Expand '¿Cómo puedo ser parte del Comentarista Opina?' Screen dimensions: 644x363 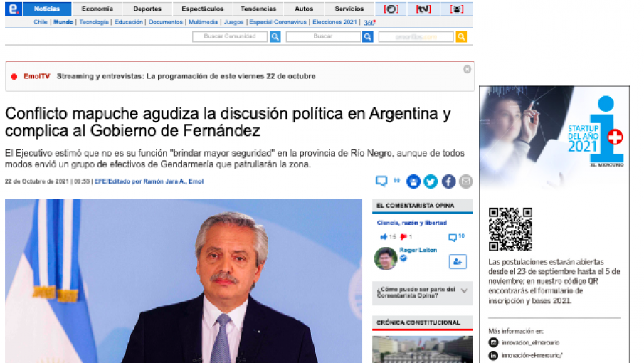(464, 290)
